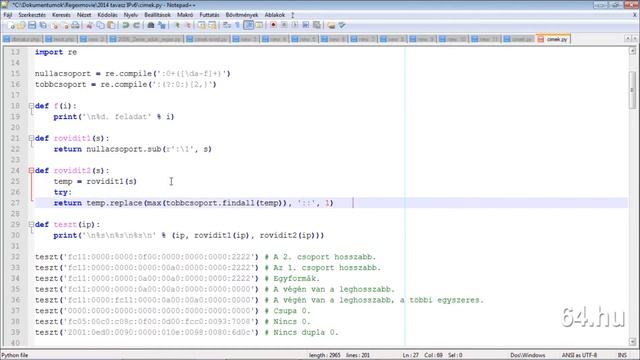The image size is (640, 360).
Task: Open the Nyelv menu
Action: [x=131, y=15]
